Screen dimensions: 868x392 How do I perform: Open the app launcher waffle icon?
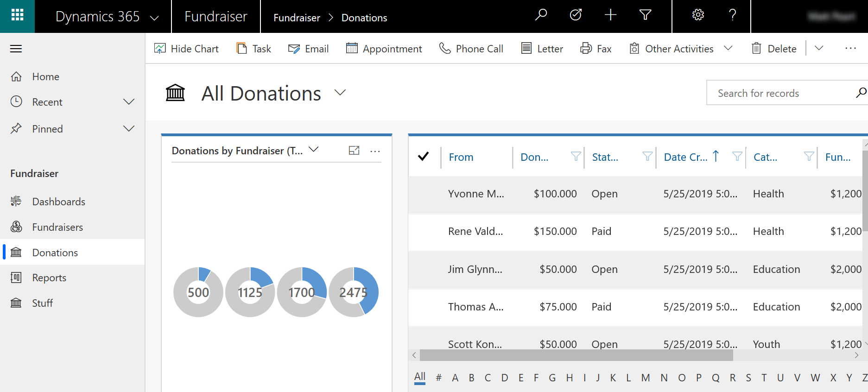[17, 16]
